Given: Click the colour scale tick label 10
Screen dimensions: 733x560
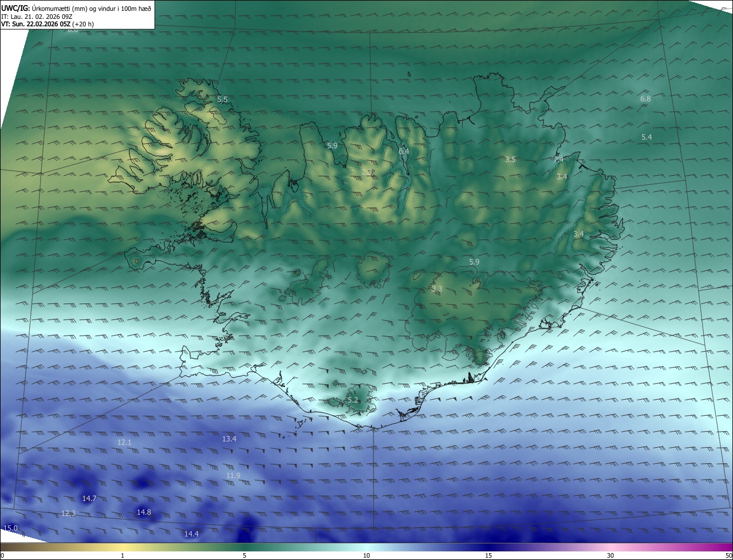Looking at the screenshot, I should click(366, 555).
